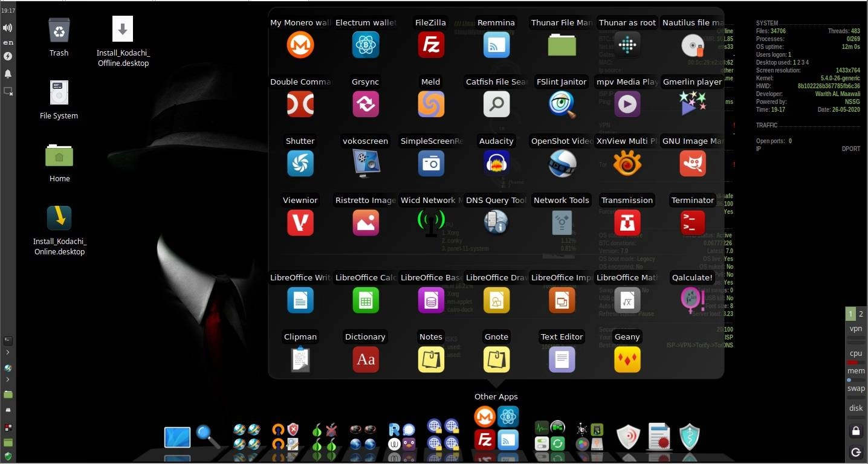
Task: Open File System desktop icon
Action: [x=59, y=93]
